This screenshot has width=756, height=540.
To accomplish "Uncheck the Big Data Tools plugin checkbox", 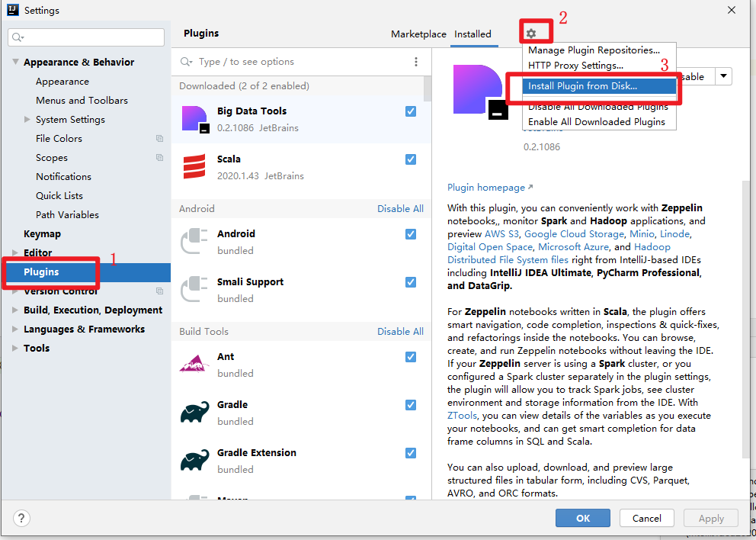I will [x=411, y=111].
